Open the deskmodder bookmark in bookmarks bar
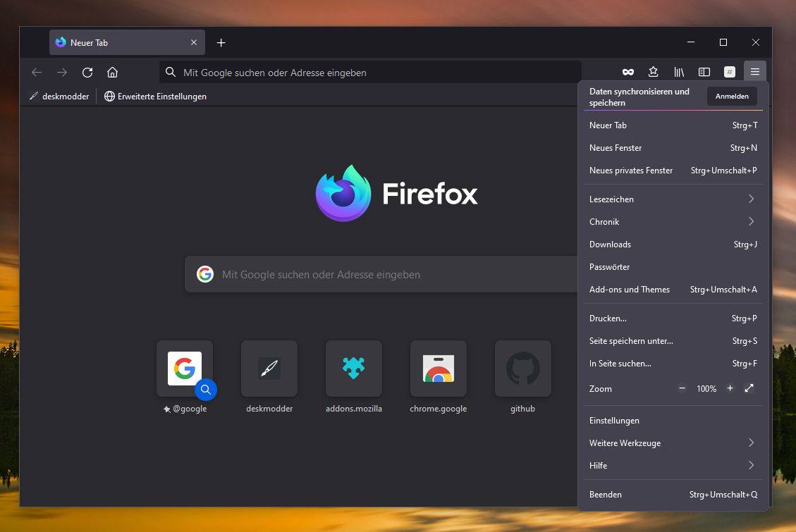 point(59,97)
